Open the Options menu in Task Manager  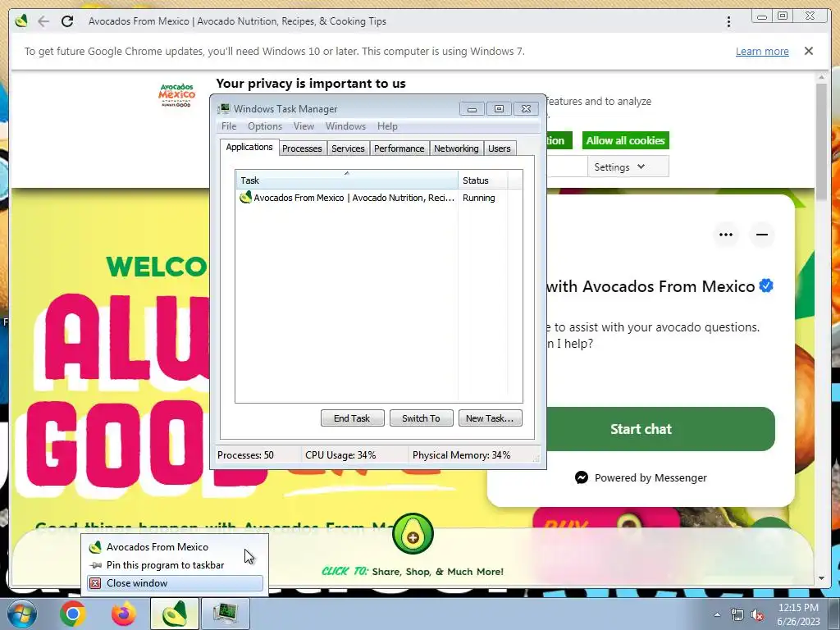coord(265,126)
